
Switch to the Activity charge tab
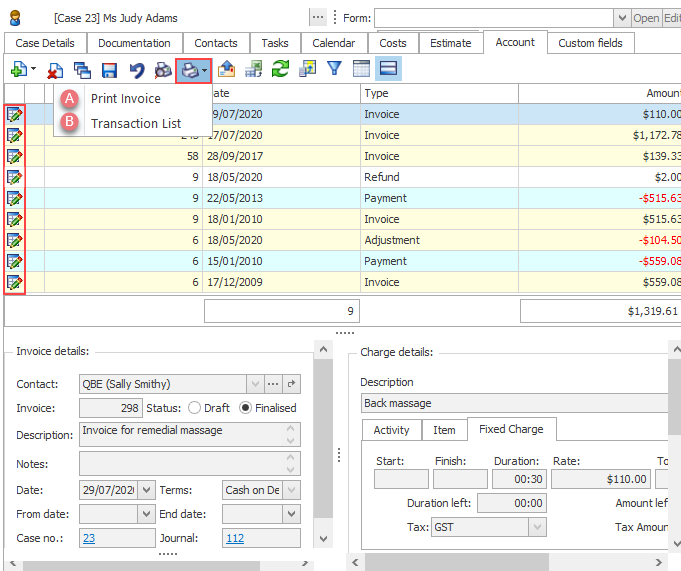pyautogui.click(x=391, y=430)
